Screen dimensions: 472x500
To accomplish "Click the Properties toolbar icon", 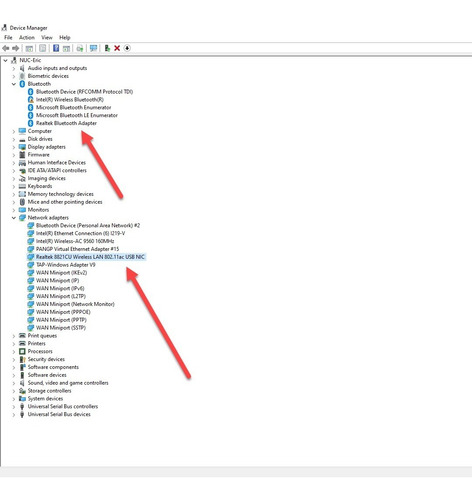I will click(x=43, y=48).
